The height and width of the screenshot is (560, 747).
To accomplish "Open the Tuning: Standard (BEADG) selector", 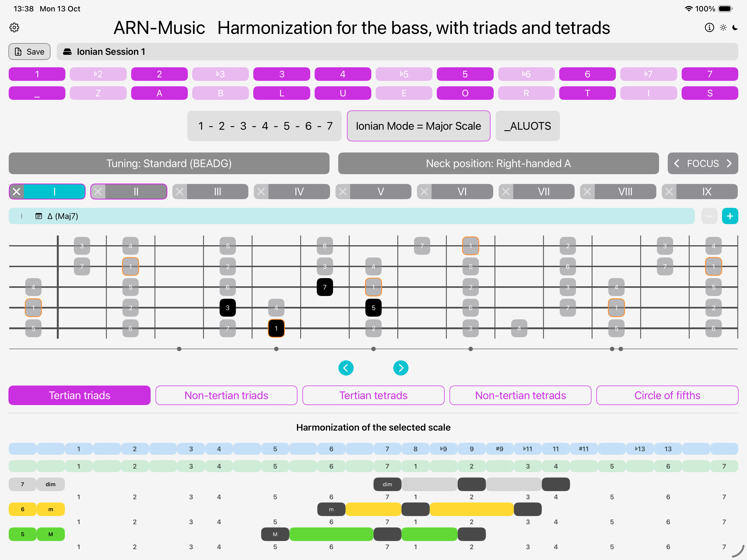I will pos(169,163).
